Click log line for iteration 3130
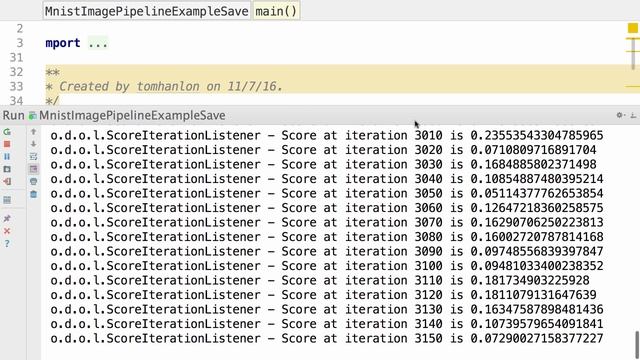 327,310
